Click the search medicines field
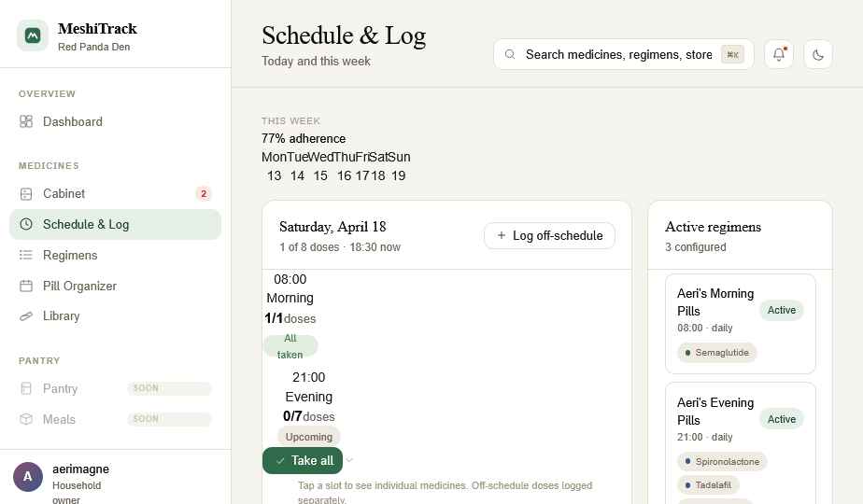The image size is (863, 504). (624, 54)
